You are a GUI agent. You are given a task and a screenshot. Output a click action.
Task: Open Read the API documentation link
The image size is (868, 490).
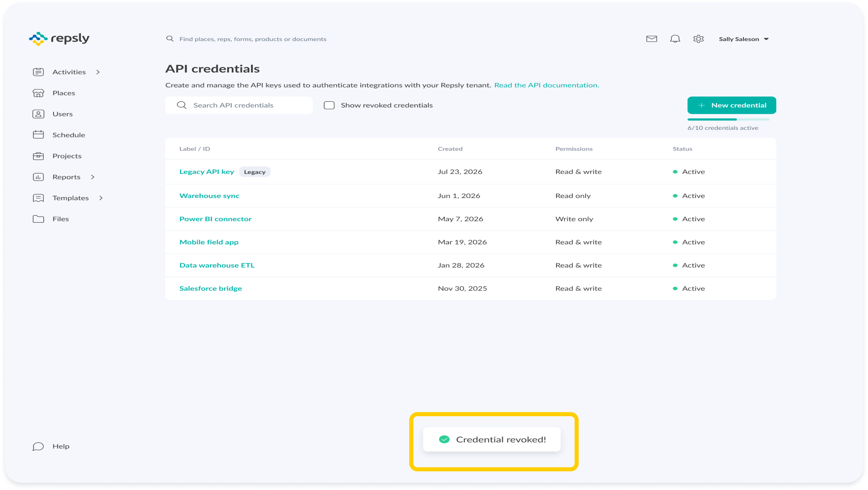point(546,85)
